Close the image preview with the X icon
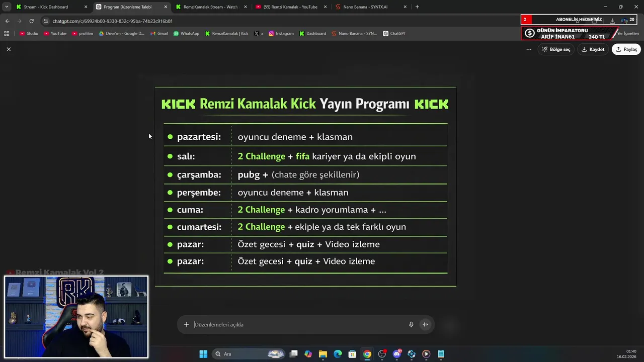Image resolution: width=644 pixels, height=362 pixels. pyautogui.click(x=9, y=49)
